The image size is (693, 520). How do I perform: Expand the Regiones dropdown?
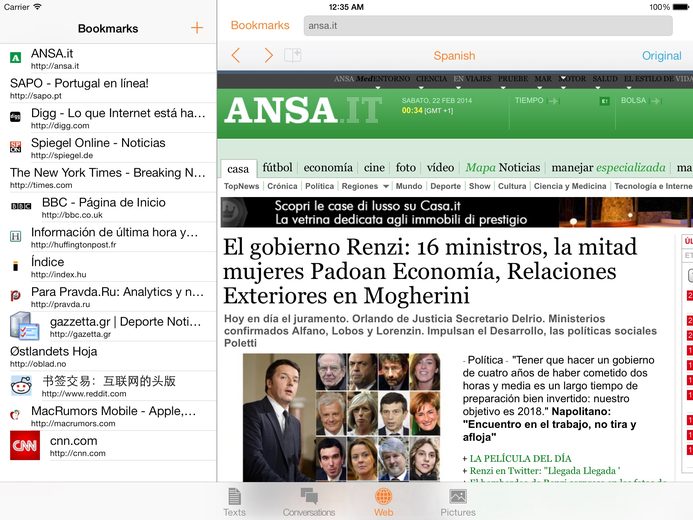click(x=365, y=186)
